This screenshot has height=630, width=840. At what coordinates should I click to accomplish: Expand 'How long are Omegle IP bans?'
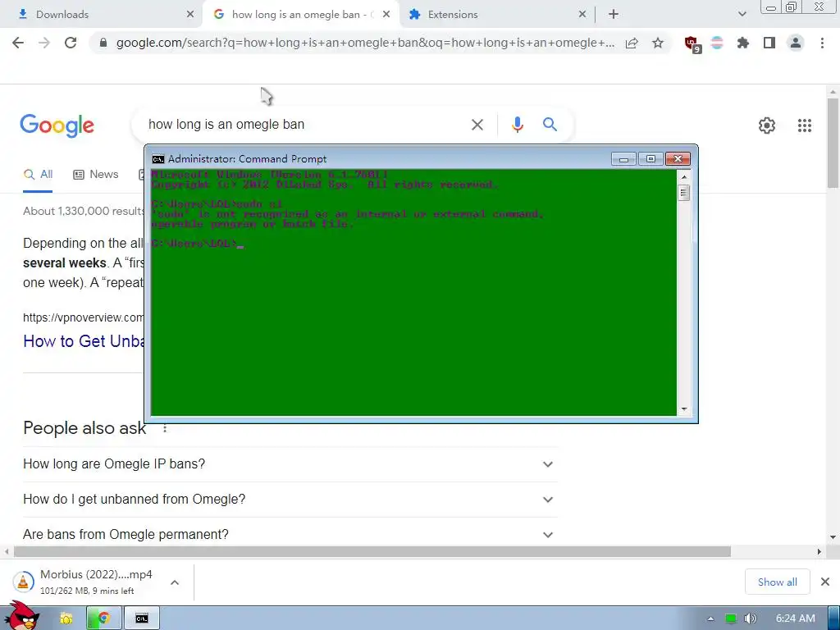[x=290, y=464]
